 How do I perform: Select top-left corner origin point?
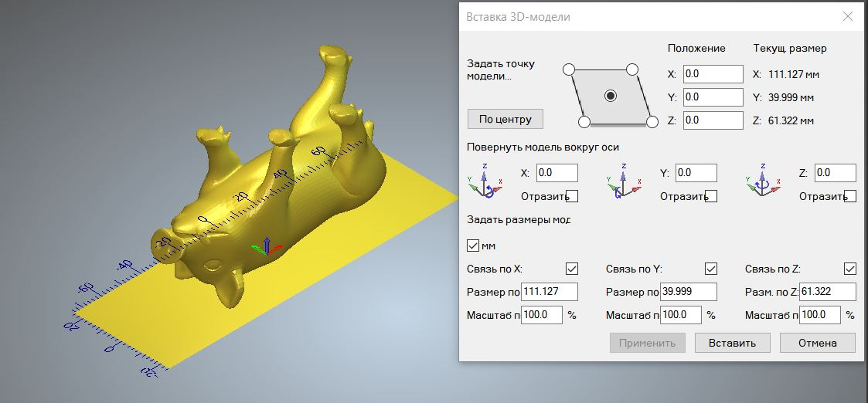(x=569, y=69)
